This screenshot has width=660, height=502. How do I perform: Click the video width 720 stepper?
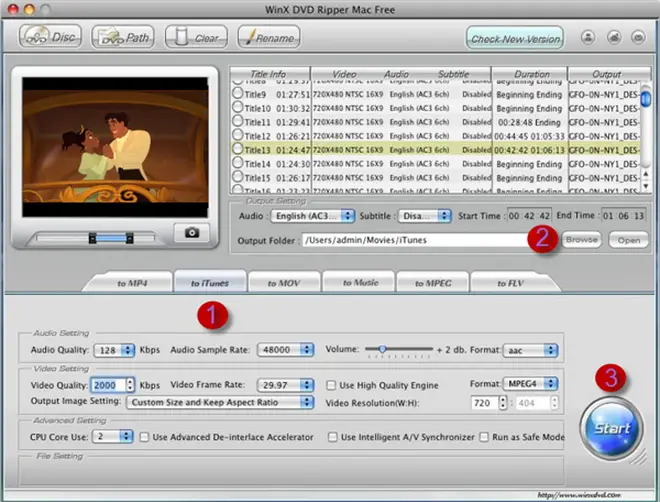coord(503,403)
